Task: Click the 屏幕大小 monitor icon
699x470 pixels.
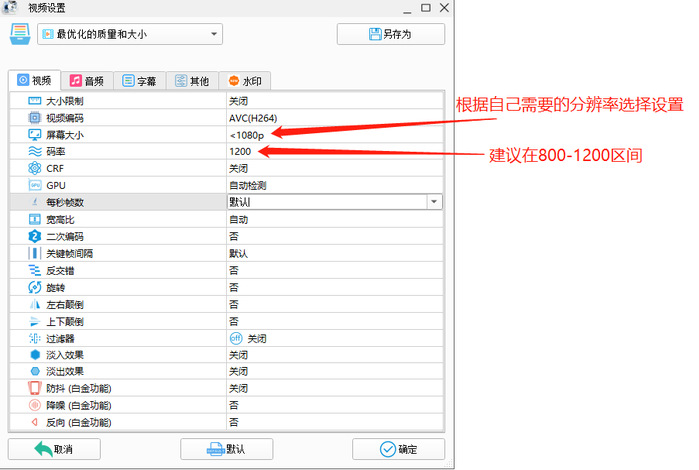Action: click(x=34, y=135)
